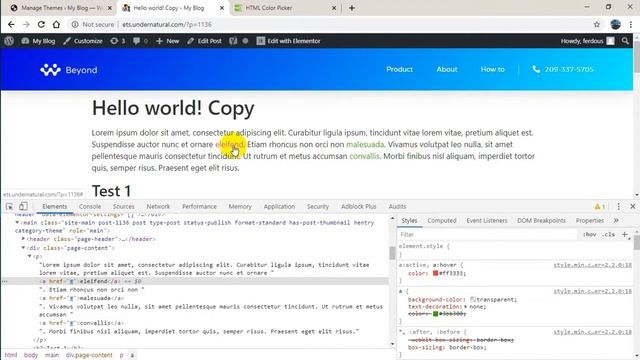This screenshot has height=360, width=640.
Task: Open the Product navigation link
Action: (400, 69)
